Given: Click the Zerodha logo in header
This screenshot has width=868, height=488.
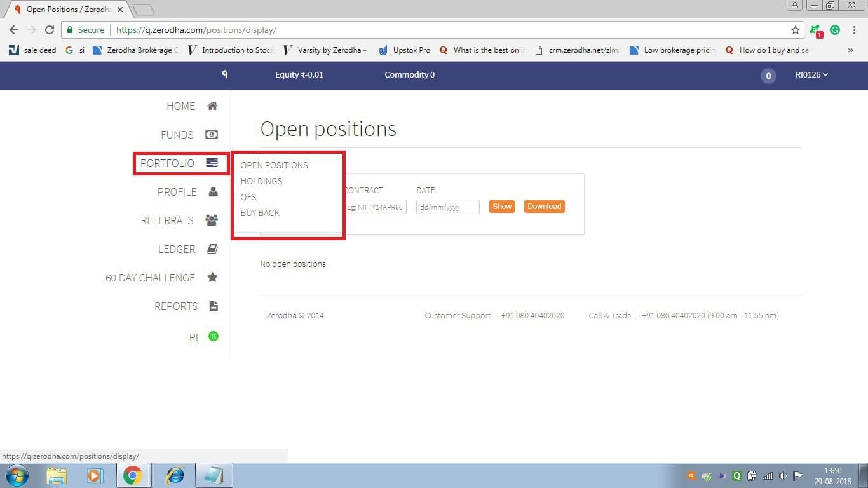Looking at the screenshot, I should 225,74.
